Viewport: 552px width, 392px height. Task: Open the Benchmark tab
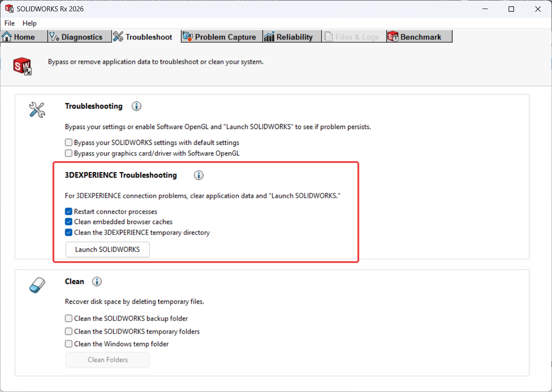419,37
